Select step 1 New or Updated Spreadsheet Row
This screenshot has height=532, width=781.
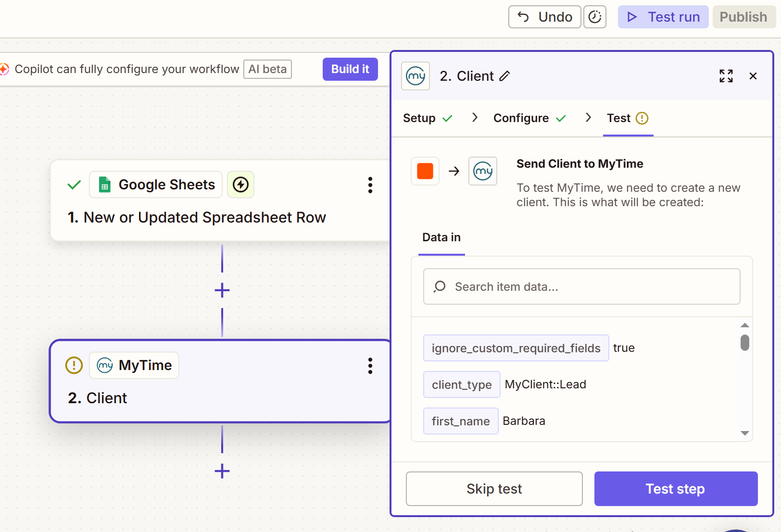click(197, 218)
